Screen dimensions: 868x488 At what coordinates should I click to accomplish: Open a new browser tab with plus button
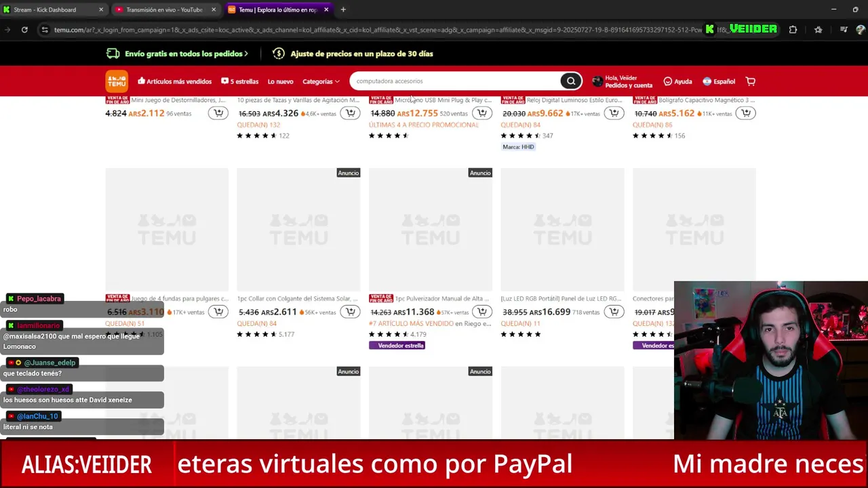point(343,9)
